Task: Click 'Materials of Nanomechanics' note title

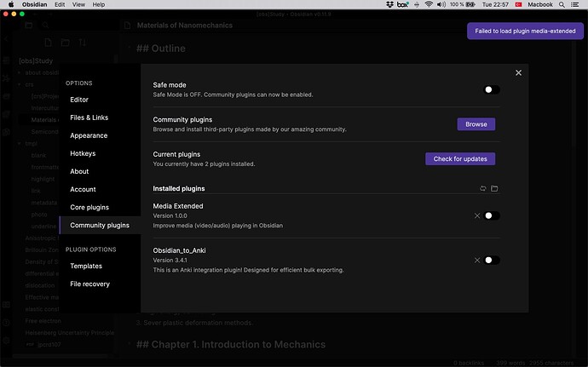Action: pos(185,26)
